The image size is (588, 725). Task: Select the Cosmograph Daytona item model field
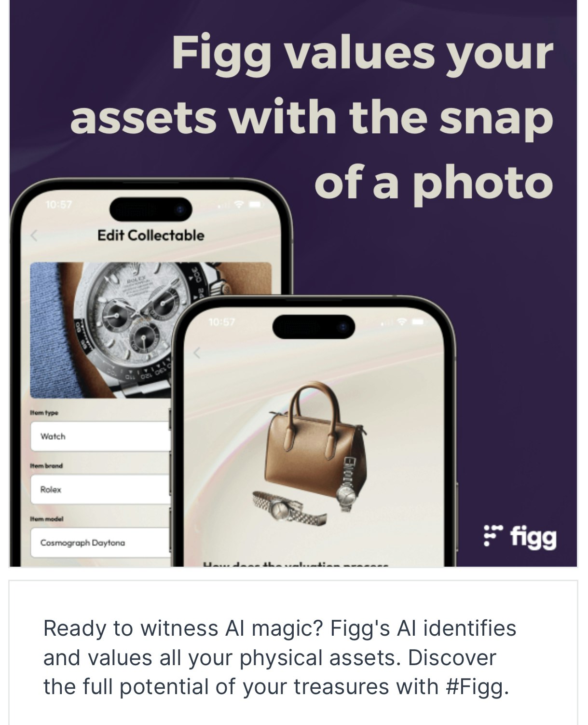pos(100,543)
